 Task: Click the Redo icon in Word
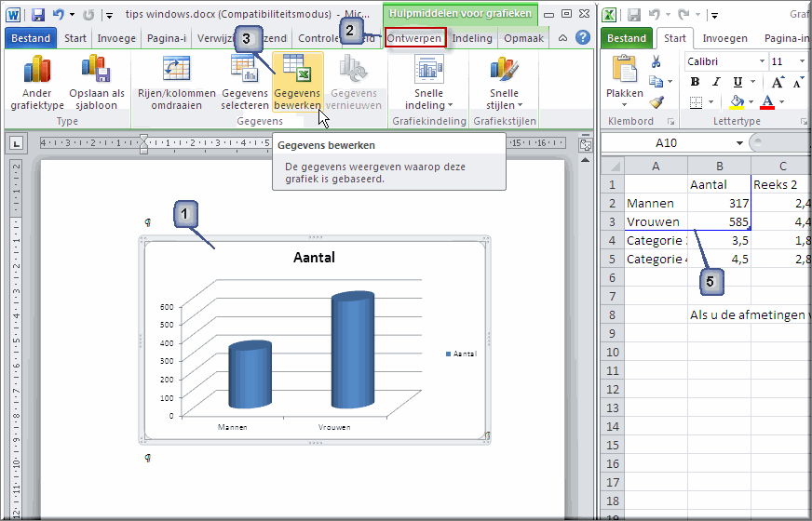[x=88, y=15]
